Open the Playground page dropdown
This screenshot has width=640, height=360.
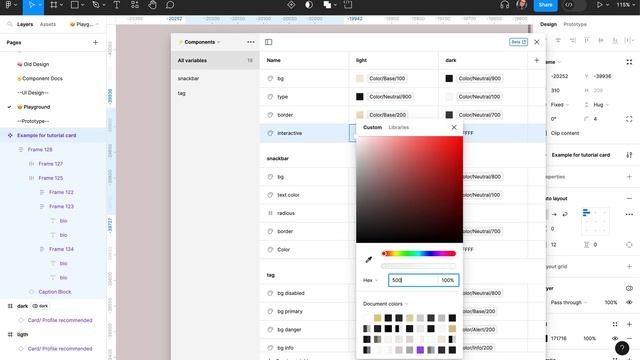(x=84, y=24)
